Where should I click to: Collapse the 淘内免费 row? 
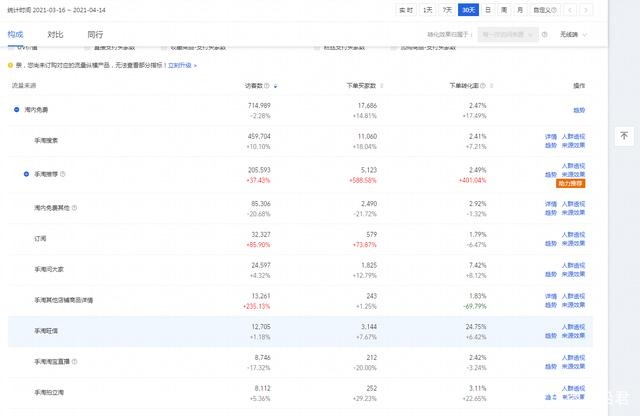click(16, 109)
